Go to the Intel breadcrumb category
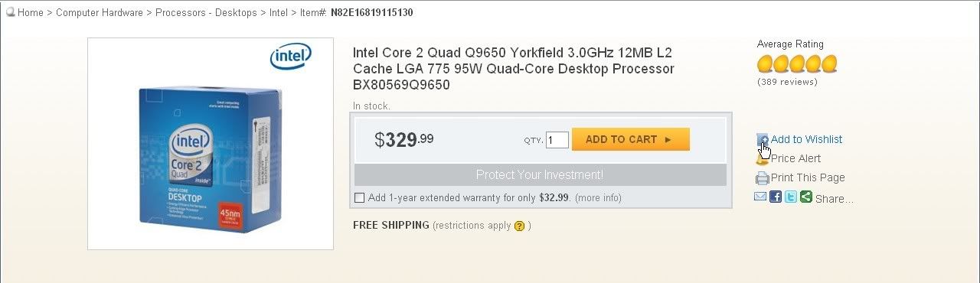Screen dimensions: 980x283 (279, 13)
